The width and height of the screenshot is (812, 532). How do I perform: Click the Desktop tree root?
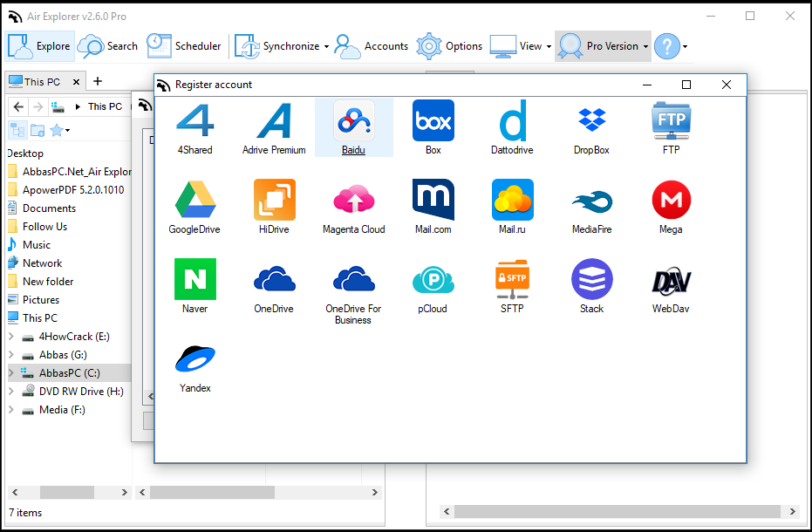tap(24, 153)
